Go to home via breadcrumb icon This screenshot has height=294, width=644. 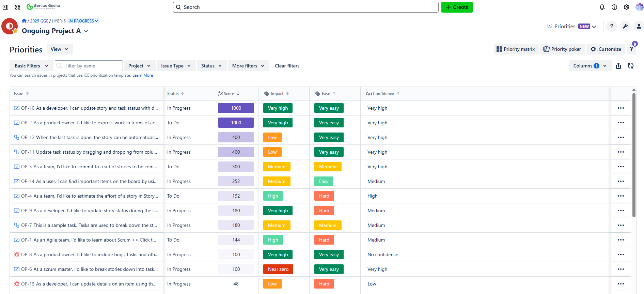(x=24, y=21)
